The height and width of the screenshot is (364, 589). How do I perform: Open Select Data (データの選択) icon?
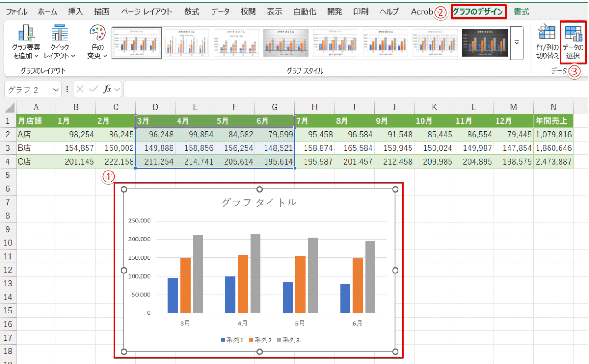pos(573,34)
